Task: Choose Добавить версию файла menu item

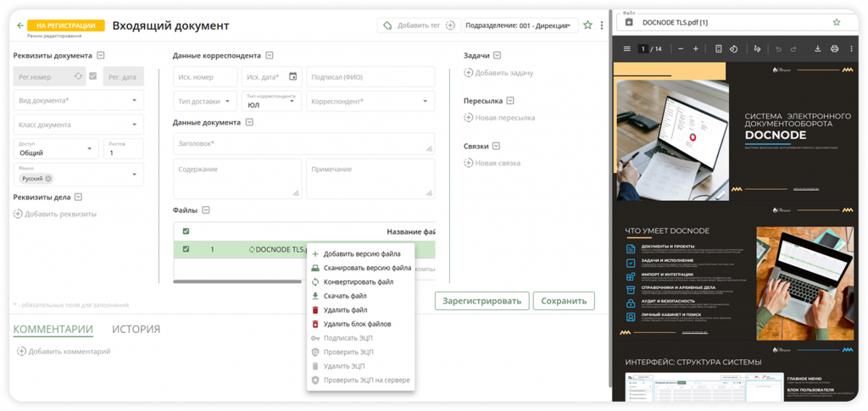Action: pyautogui.click(x=360, y=254)
